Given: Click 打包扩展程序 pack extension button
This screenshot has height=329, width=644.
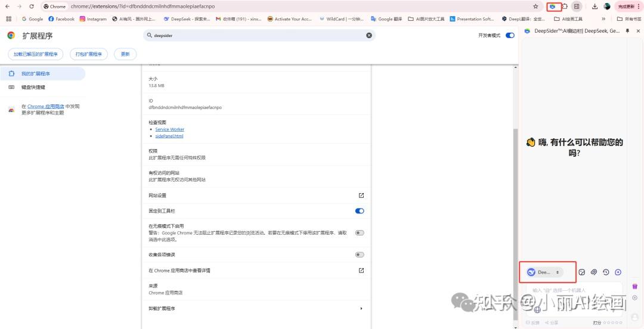Looking at the screenshot, I should 89,54.
